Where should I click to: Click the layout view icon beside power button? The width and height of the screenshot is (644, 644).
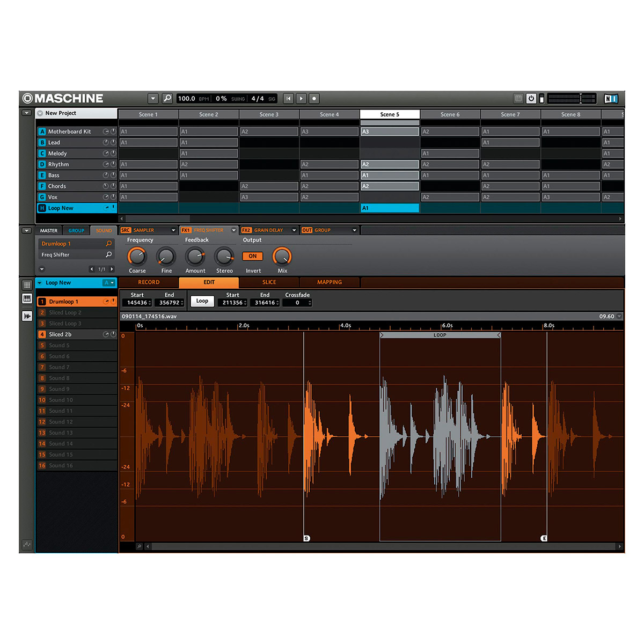coord(518,98)
